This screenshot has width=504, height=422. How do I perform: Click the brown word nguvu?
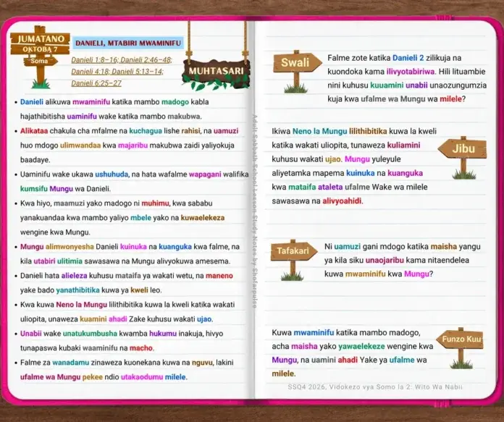tap(202, 362)
